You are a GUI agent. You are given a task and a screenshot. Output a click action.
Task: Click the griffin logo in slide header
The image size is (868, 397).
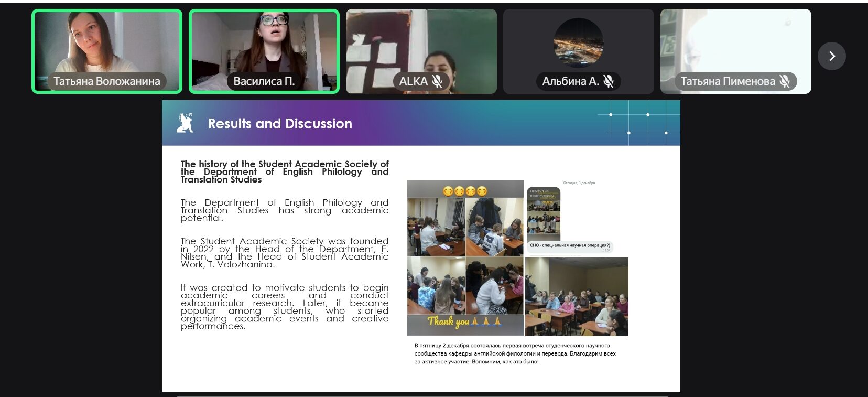(185, 123)
